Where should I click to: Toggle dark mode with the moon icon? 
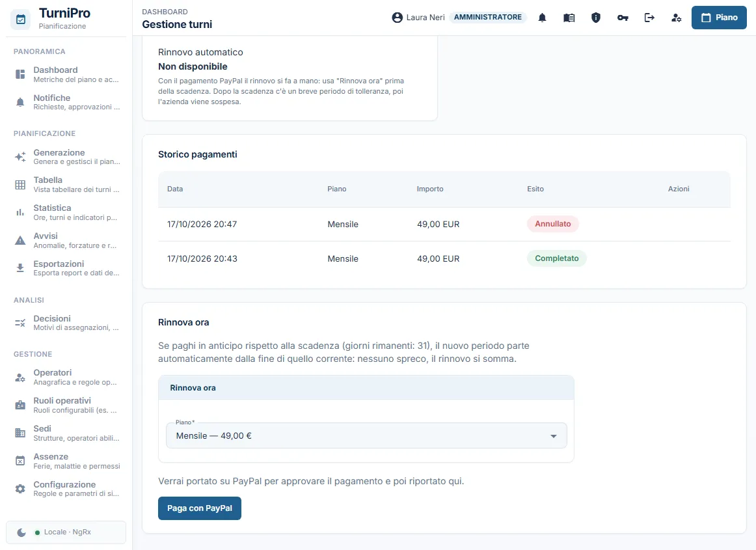21,532
